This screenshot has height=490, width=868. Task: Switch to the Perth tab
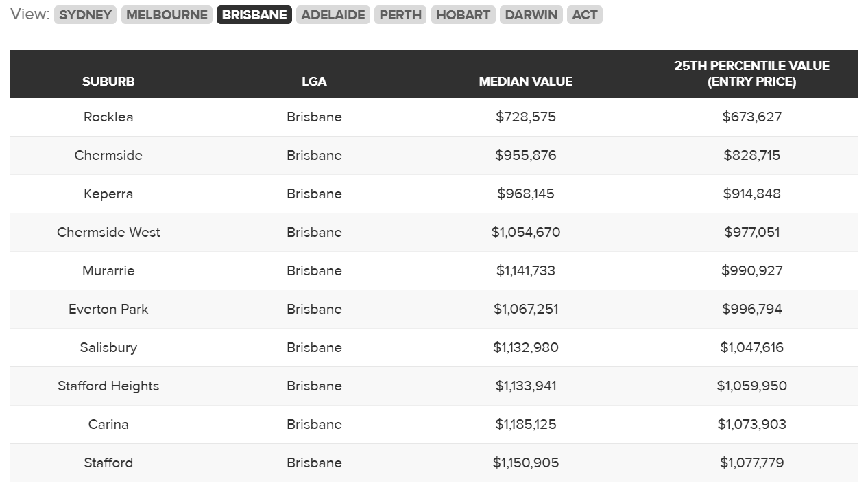click(x=400, y=15)
